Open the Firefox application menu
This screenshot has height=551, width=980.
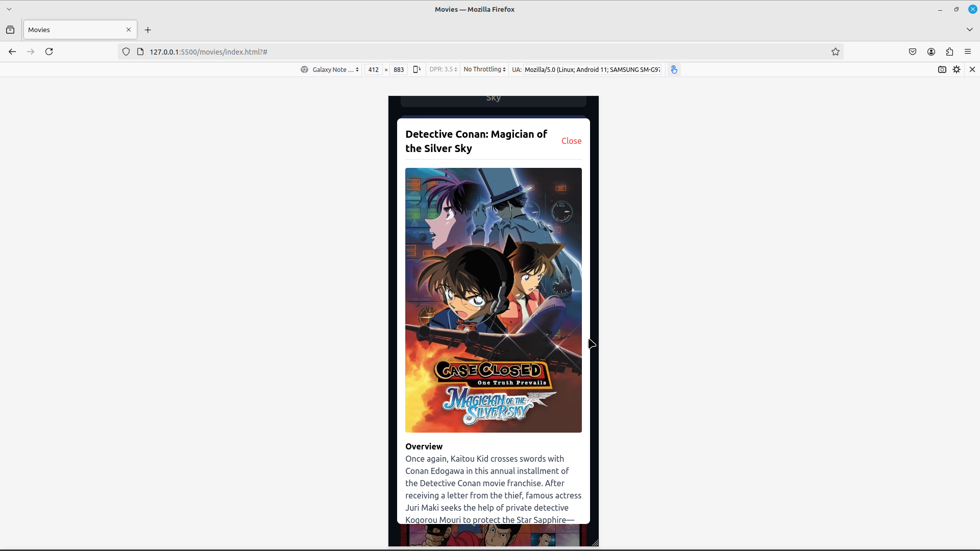[x=967, y=52]
